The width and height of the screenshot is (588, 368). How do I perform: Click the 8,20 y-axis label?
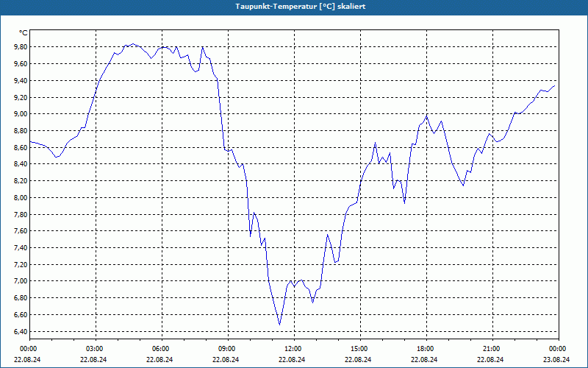[21, 180]
